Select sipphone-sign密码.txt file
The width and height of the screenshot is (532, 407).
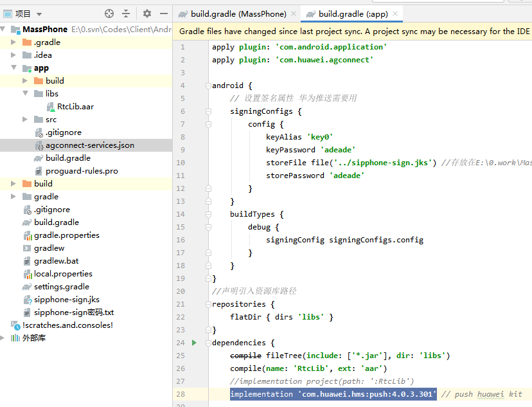tap(74, 312)
